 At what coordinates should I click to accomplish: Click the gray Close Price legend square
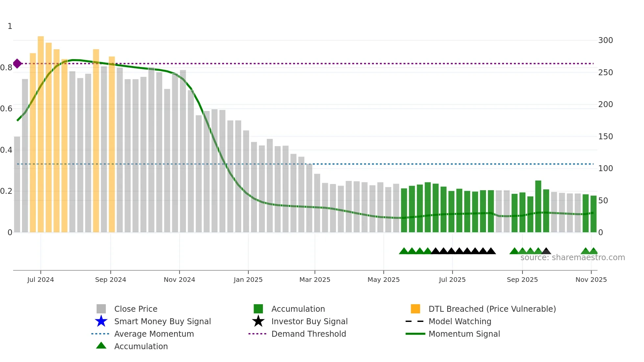click(x=101, y=309)
